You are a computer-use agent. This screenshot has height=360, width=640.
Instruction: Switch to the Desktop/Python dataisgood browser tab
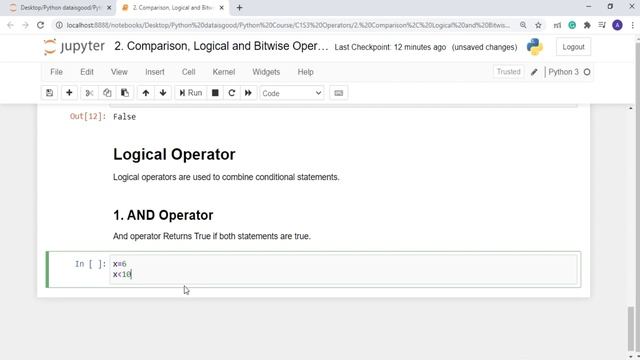60,8
